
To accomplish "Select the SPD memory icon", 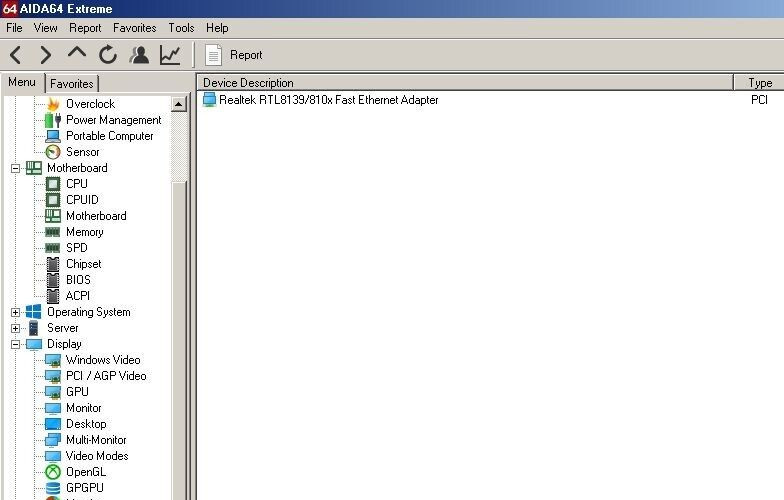I will click(53, 248).
